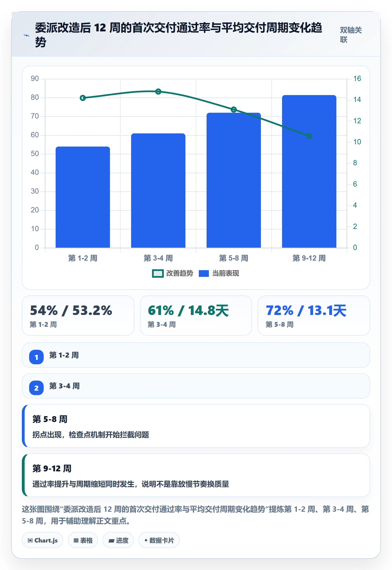Click the step number 2 badge
The height and width of the screenshot is (570, 392).
pos(36,388)
